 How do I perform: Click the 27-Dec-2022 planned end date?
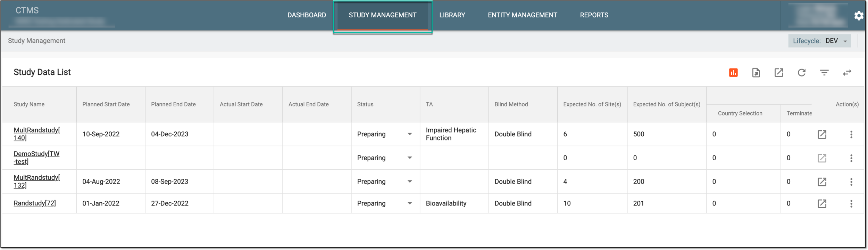[169, 203]
